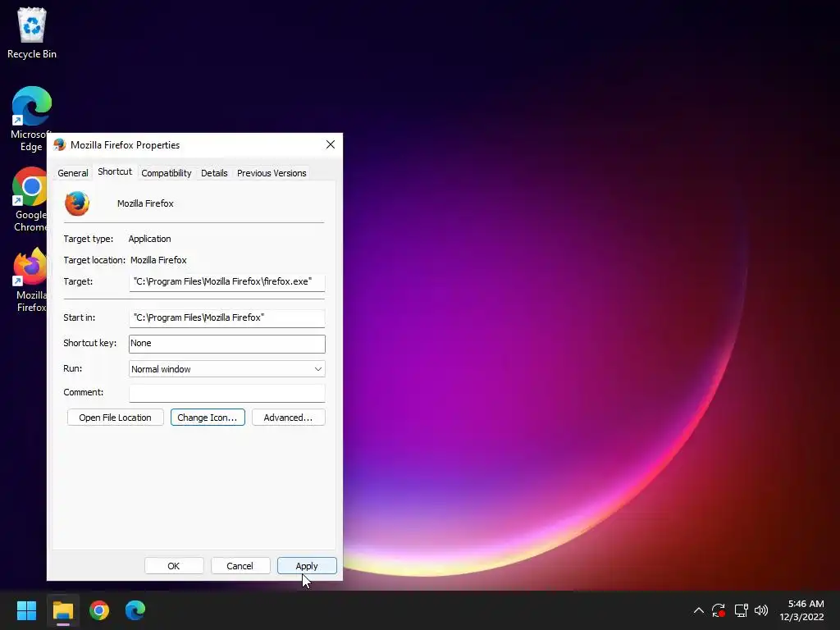
Task: Expand the Run dropdown showing Normal window
Action: pos(227,369)
